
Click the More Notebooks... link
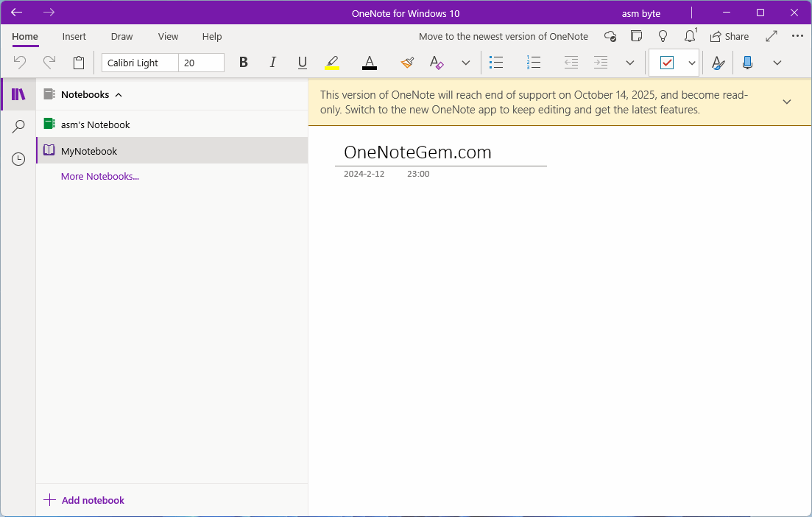coord(100,176)
